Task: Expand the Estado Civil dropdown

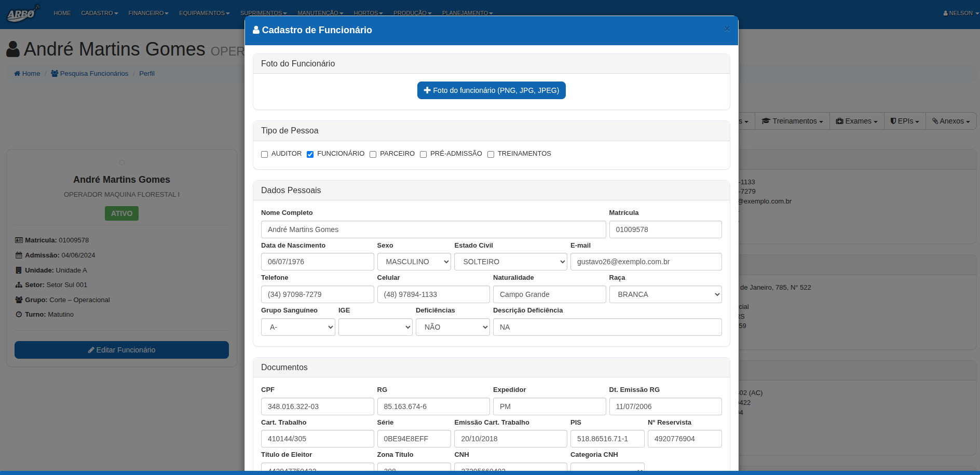Action: 510,262
